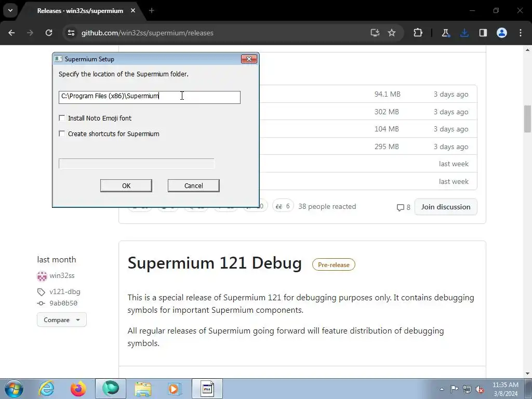The width and height of the screenshot is (532, 399).
Task: Confirm setup with the OK button
Action: 126,185
